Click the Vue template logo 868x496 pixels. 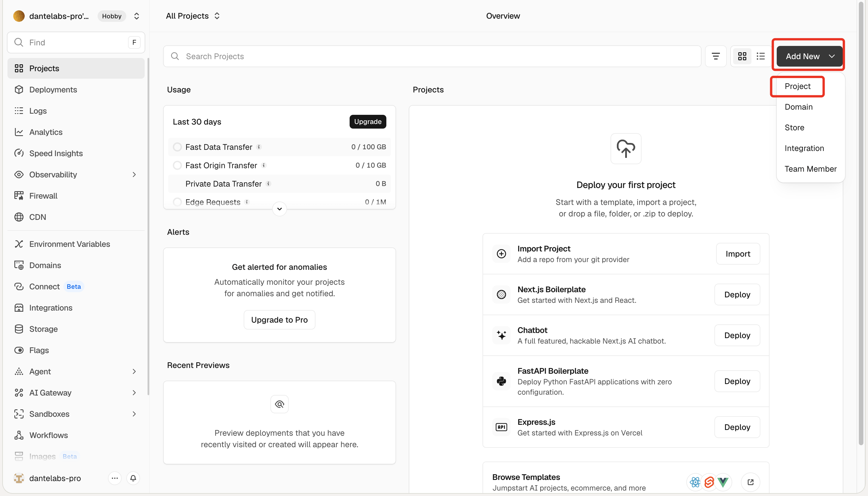coord(723,482)
